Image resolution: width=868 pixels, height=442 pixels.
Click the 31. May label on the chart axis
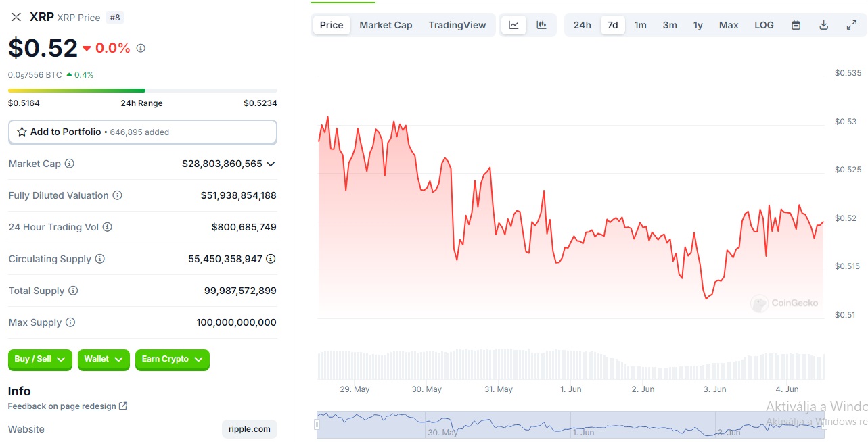click(x=499, y=389)
